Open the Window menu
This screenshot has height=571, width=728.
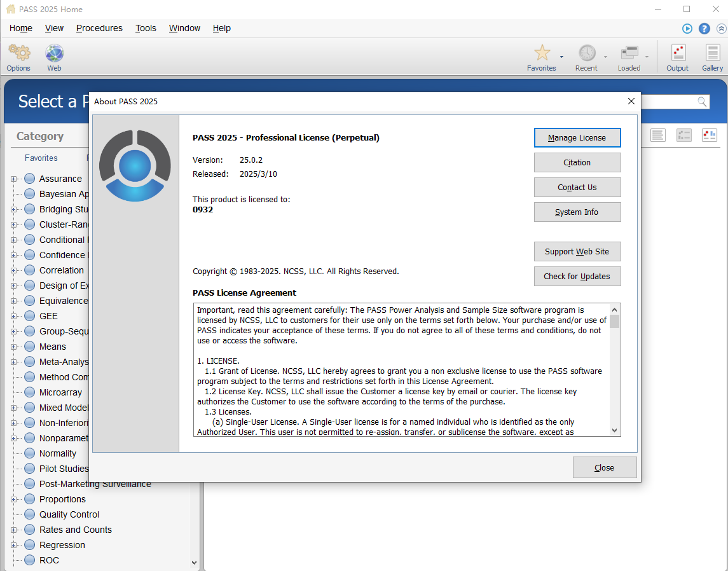(184, 29)
